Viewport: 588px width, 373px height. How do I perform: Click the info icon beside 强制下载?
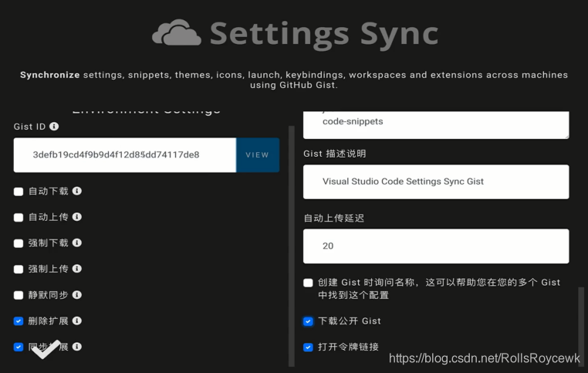[77, 242]
